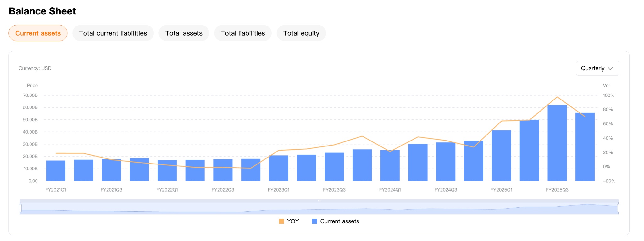Switch to Total current liabilities tab

pos(113,33)
